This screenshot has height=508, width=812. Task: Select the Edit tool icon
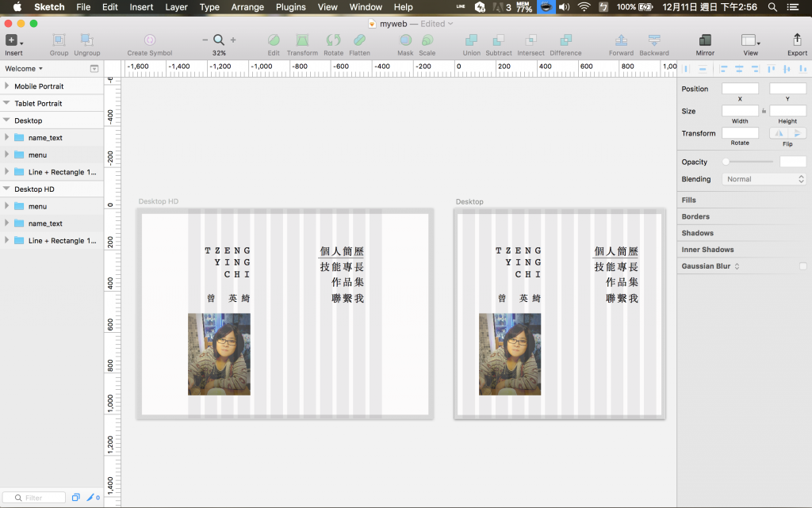274,40
